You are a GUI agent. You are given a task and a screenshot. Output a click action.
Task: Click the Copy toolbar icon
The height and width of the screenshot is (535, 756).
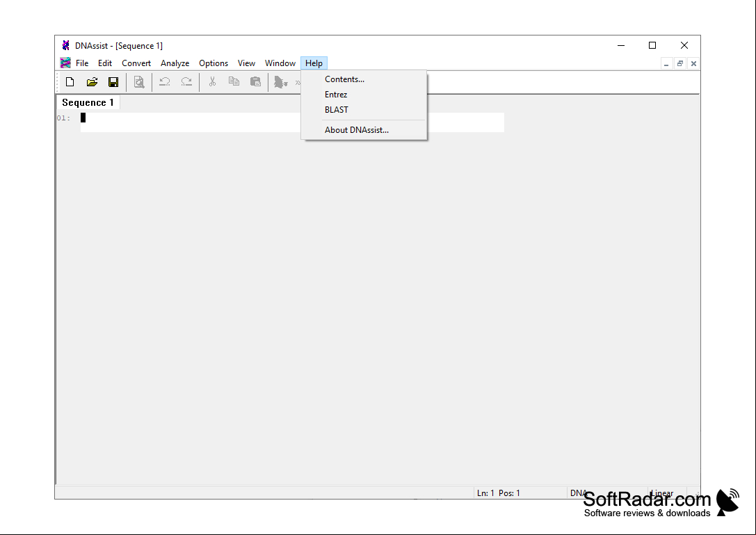[234, 82]
